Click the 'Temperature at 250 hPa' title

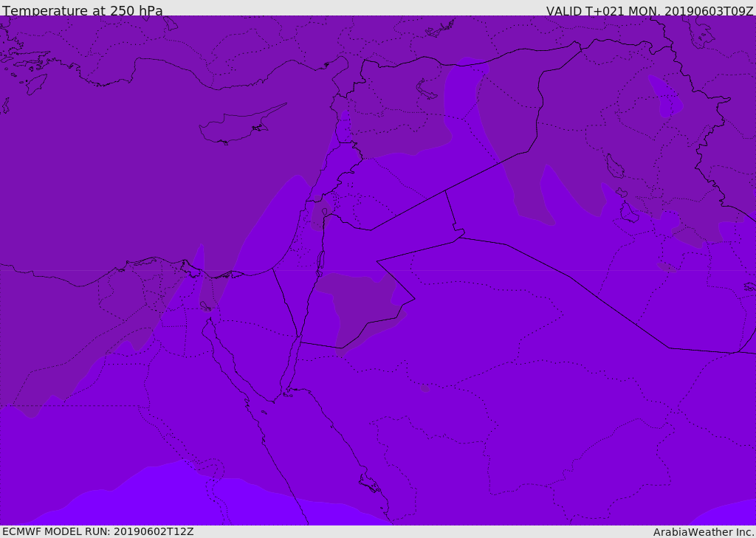83,10
